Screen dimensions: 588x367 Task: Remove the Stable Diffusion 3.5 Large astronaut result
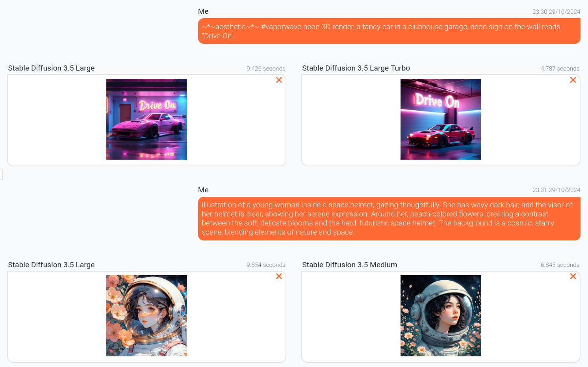279,276
